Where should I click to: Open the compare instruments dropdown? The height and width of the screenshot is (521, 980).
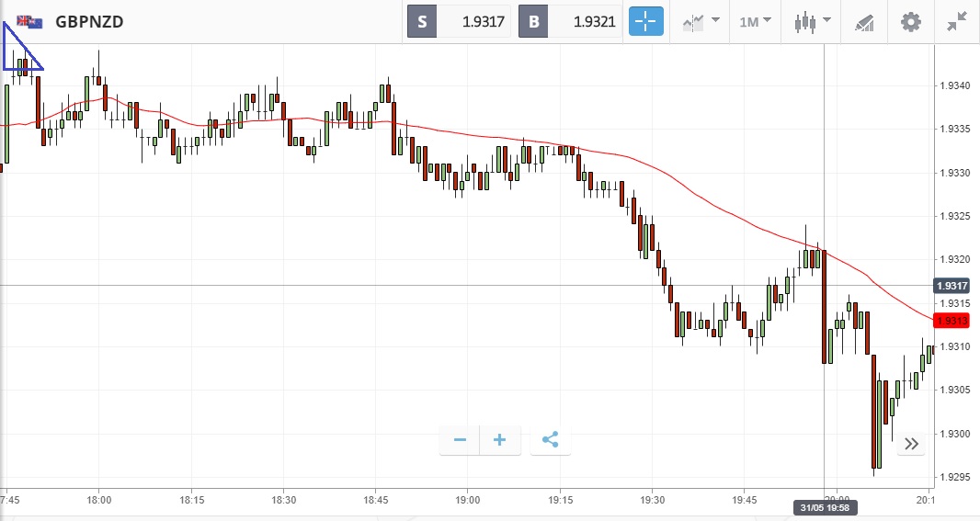tap(700, 21)
